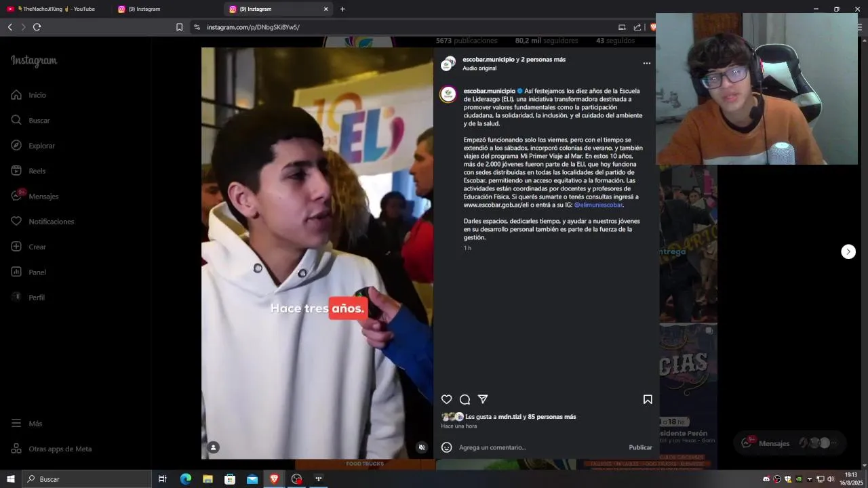Open site info icon beside URL
Image resolution: width=868 pixels, height=488 pixels.
pos(197,27)
